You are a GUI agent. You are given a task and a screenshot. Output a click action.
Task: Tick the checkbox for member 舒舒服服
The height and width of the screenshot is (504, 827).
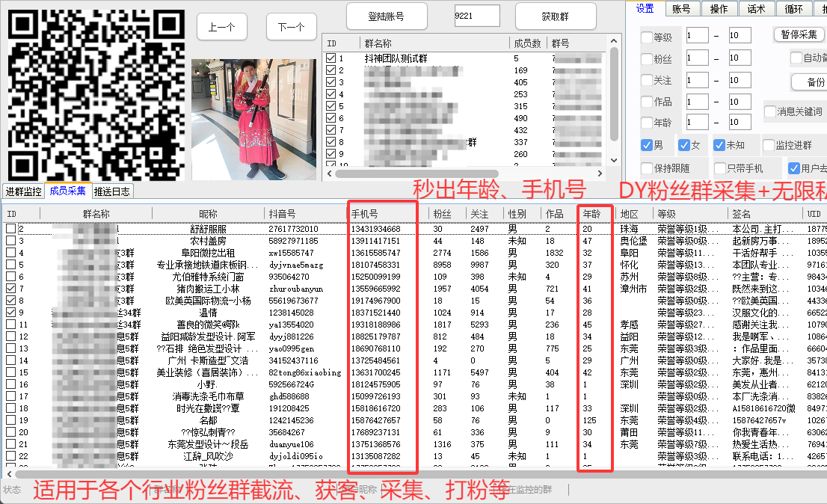coord(10,229)
